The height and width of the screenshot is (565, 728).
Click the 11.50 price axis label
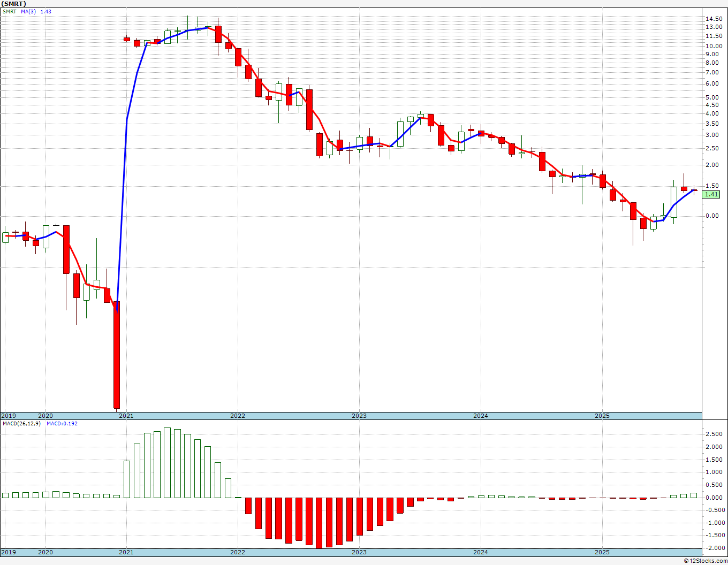pos(714,36)
